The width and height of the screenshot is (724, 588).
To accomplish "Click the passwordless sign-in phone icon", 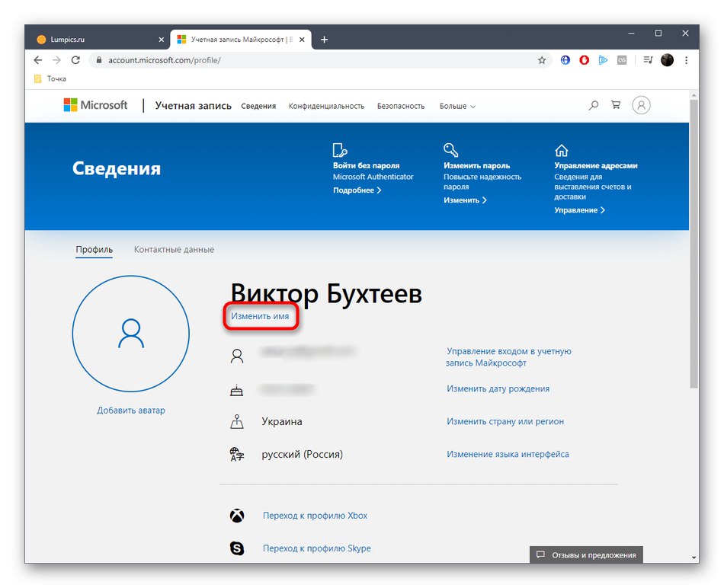I will point(339,150).
